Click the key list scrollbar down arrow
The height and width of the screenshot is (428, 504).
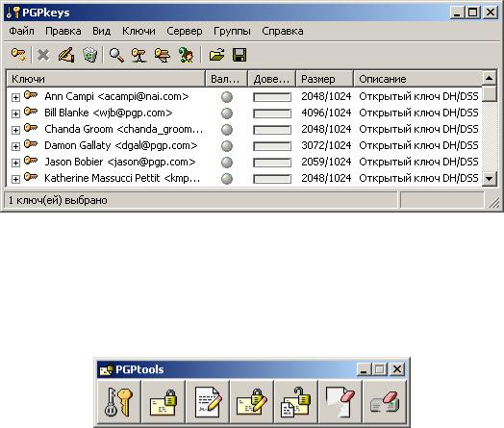(490, 178)
